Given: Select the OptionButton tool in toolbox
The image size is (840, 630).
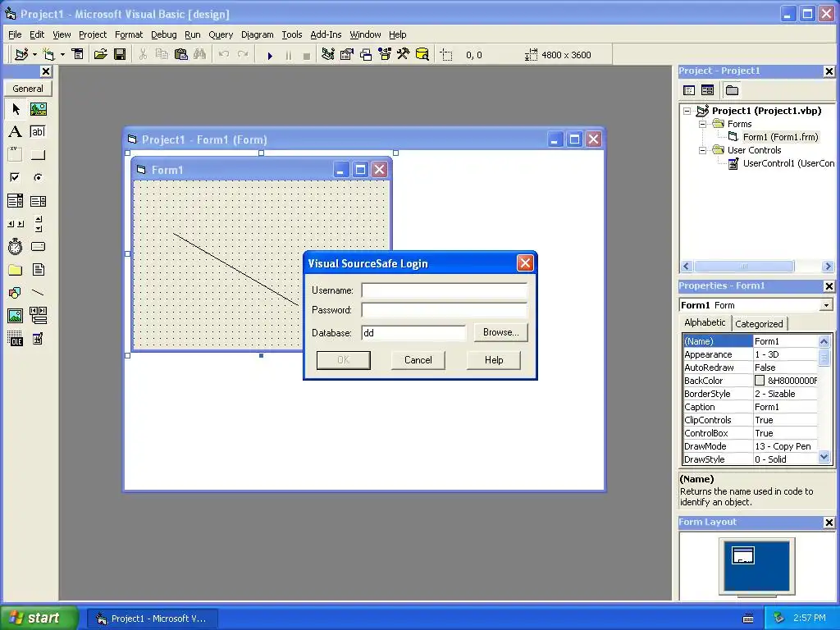Looking at the screenshot, I should tap(38, 177).
